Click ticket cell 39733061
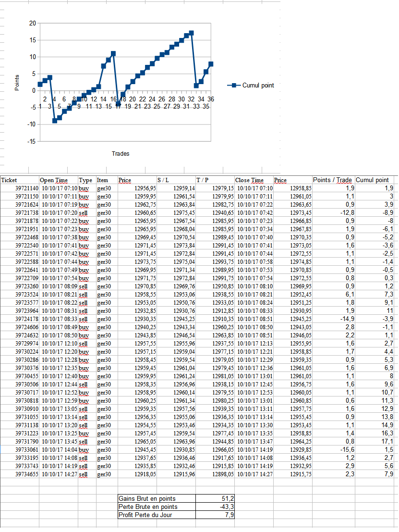The image size is (399, 532). pyautogui.click(x=20, y=450)
